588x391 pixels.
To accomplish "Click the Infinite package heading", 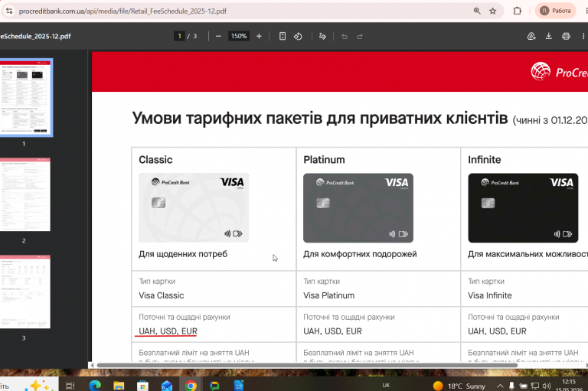I will click(484, 160).
